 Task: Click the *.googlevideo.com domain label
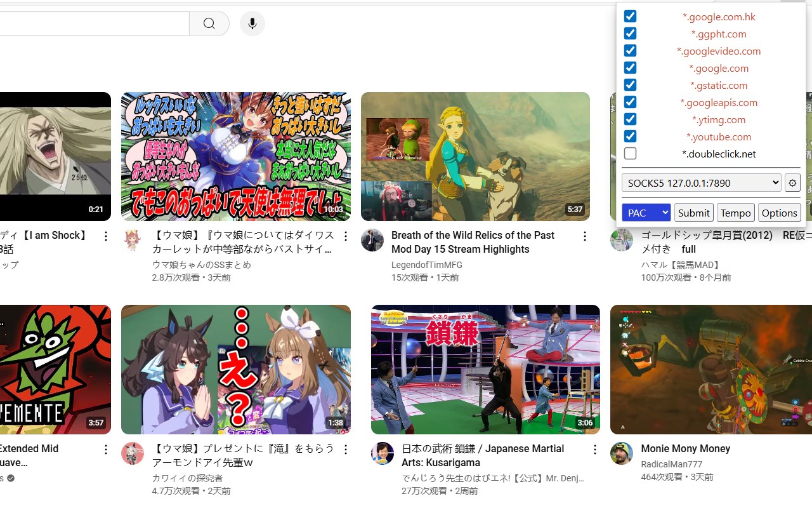pos(719,51)
